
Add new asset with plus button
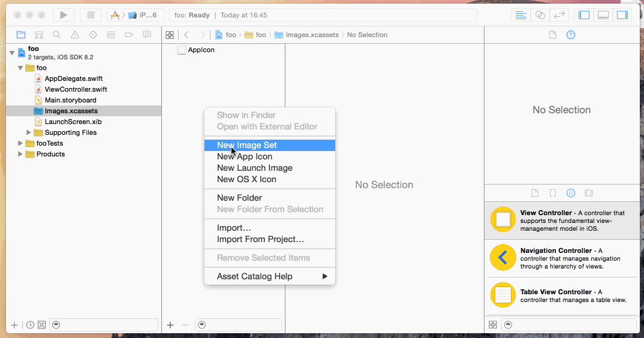170,325
